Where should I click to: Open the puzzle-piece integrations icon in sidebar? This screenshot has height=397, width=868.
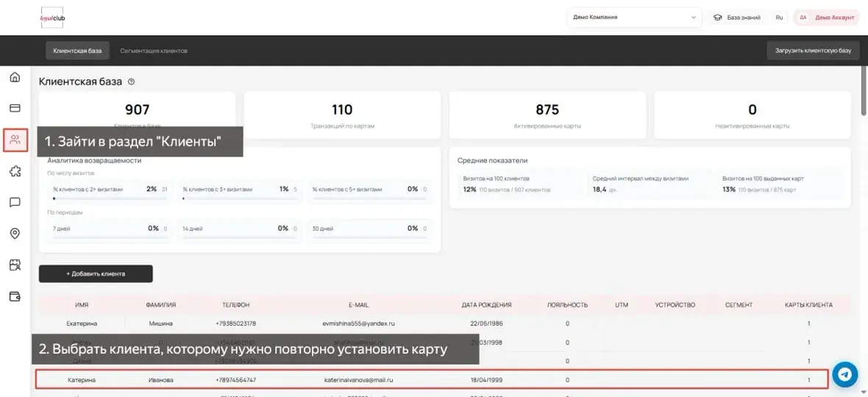(15, 171)
